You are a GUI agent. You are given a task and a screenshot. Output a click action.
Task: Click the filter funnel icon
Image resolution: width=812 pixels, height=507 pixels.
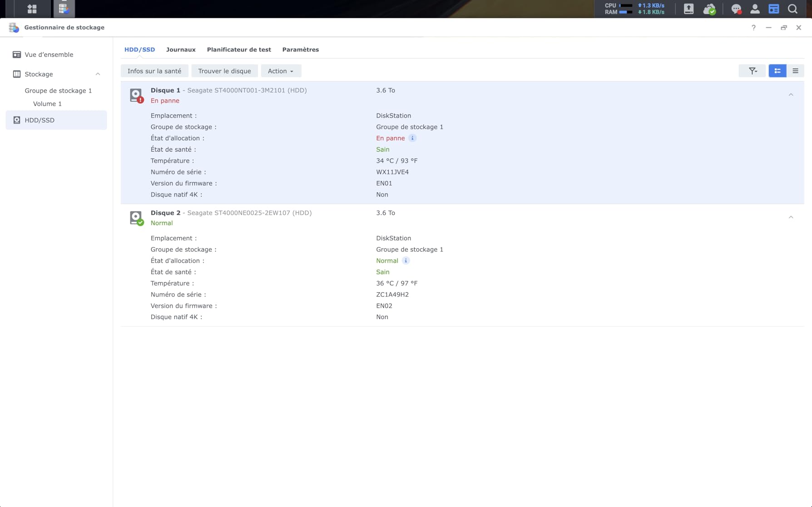752,71
